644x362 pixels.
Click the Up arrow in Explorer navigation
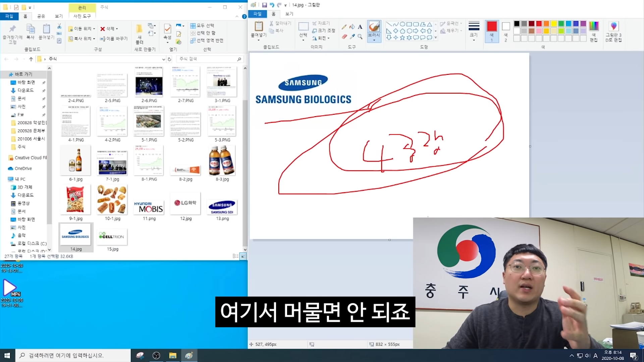point(31,59)
